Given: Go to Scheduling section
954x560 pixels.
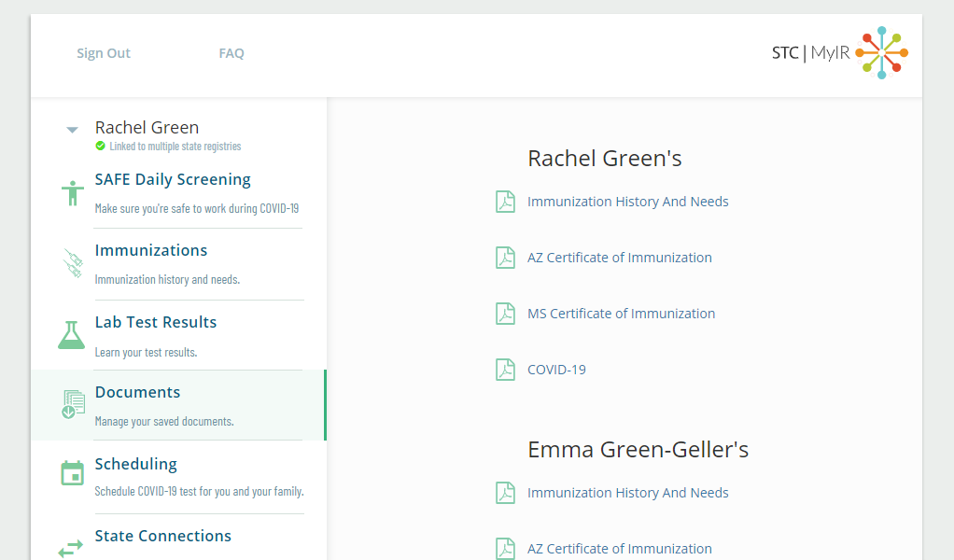Looking at the screenshot, I should pyautogui.click(x=136, y=464).
